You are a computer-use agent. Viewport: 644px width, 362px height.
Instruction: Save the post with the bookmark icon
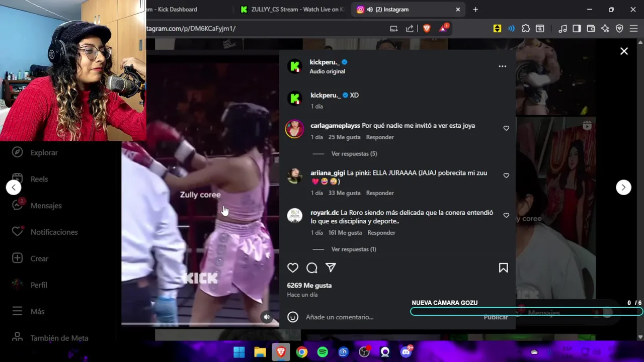503,268
